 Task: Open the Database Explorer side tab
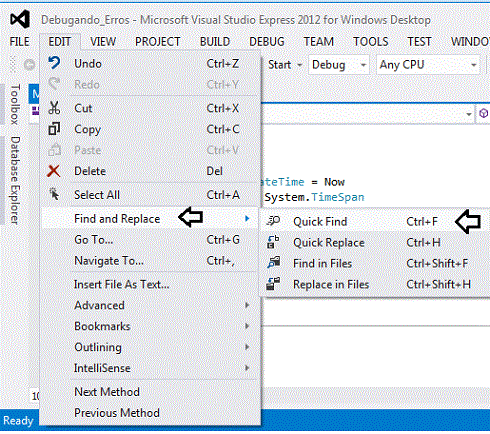(15, 180)
